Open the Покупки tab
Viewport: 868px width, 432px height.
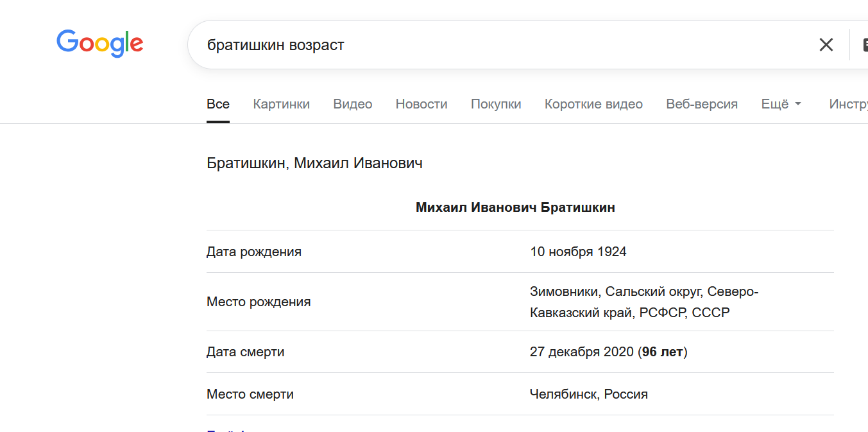point(496,104)
